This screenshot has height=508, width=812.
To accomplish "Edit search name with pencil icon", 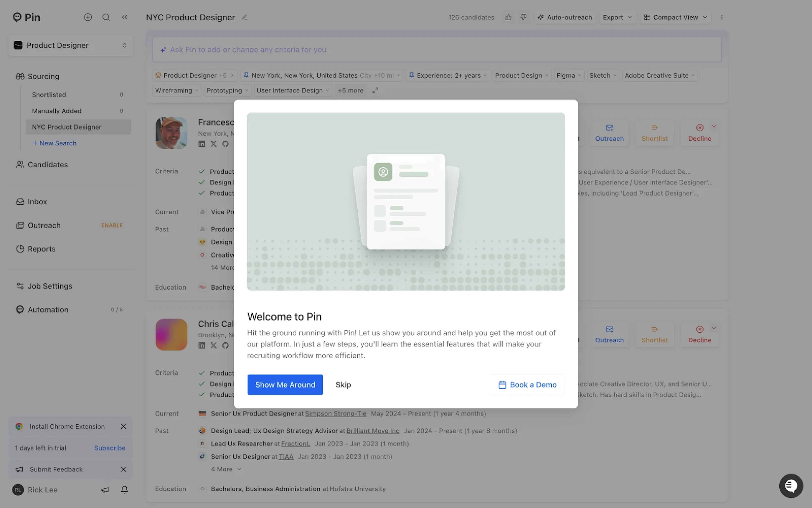I will 245,17.
